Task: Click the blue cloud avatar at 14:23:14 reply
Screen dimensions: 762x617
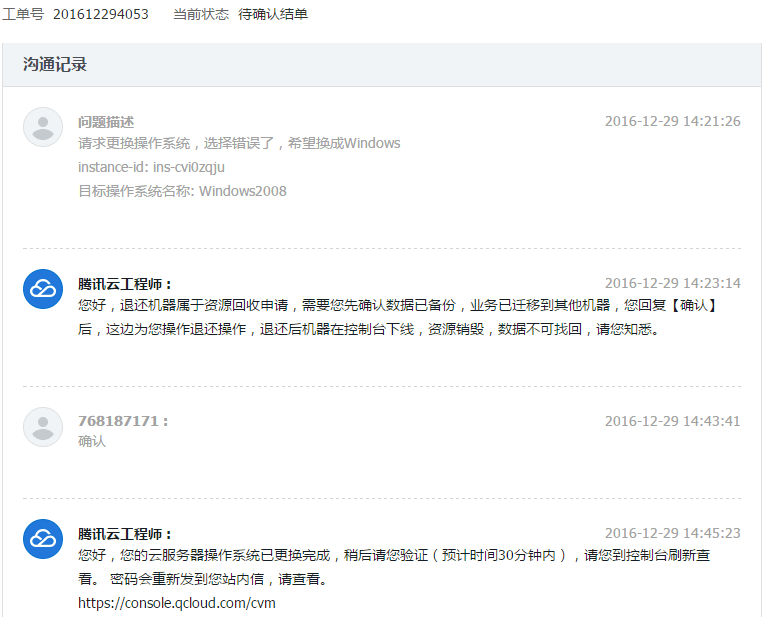Action: 43,289
